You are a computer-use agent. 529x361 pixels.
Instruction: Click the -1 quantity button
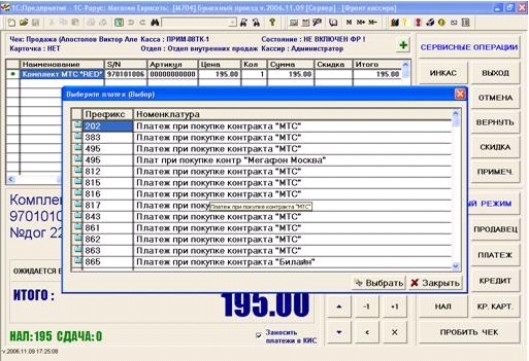click(x=367, y=306)
